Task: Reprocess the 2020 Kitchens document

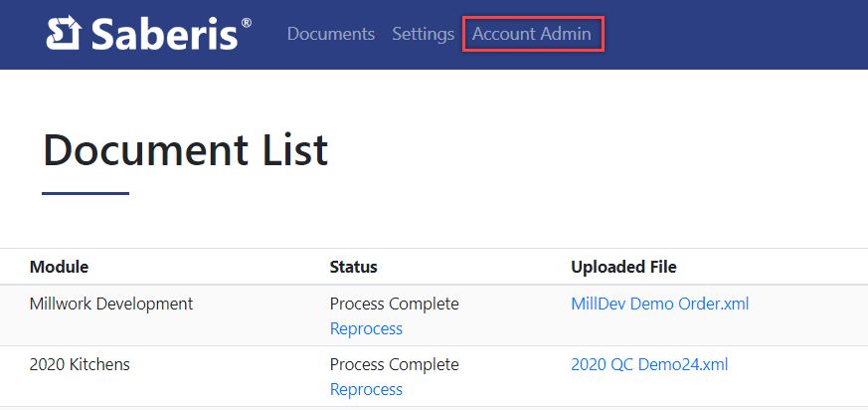Action: point(366,389)
